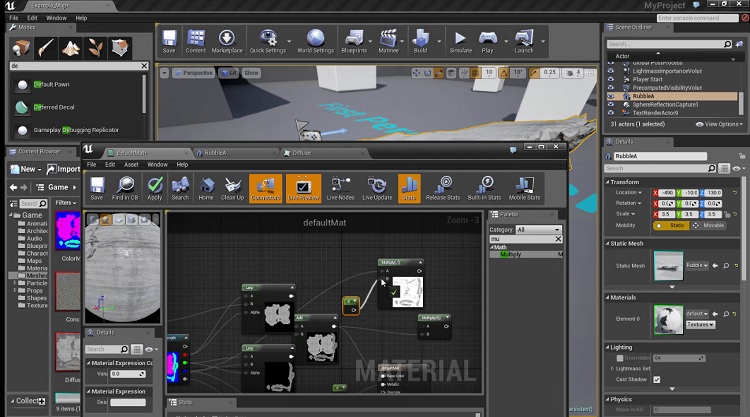The height and width of the screenshot is (417, 750).
Task: Click Search in the material editor toolbar
Action: (x=180, y=188)
